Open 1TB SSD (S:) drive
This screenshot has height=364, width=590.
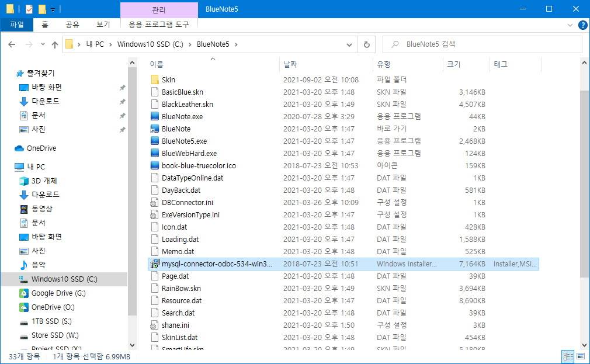(46, 321)
